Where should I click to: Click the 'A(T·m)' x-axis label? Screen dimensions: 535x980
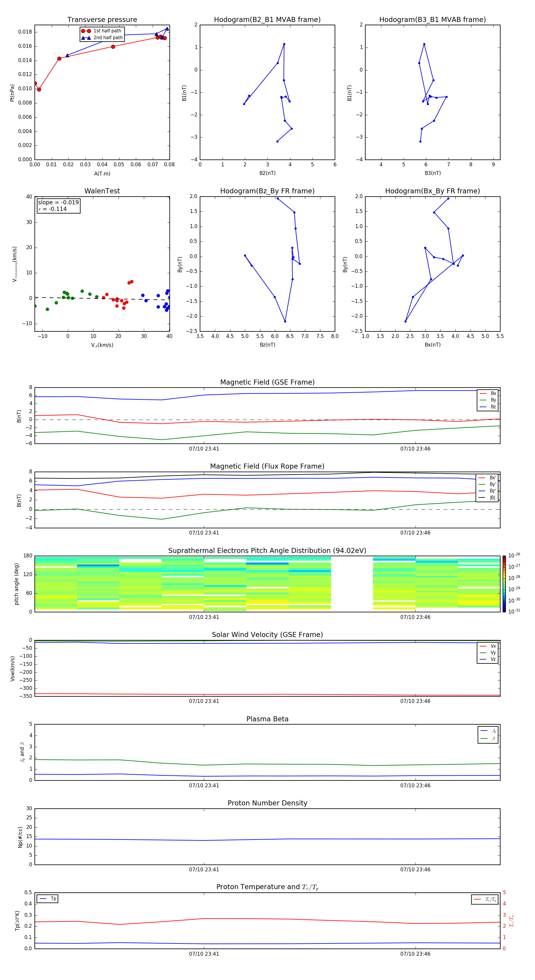pyautogui.click(x=102, y=173)
